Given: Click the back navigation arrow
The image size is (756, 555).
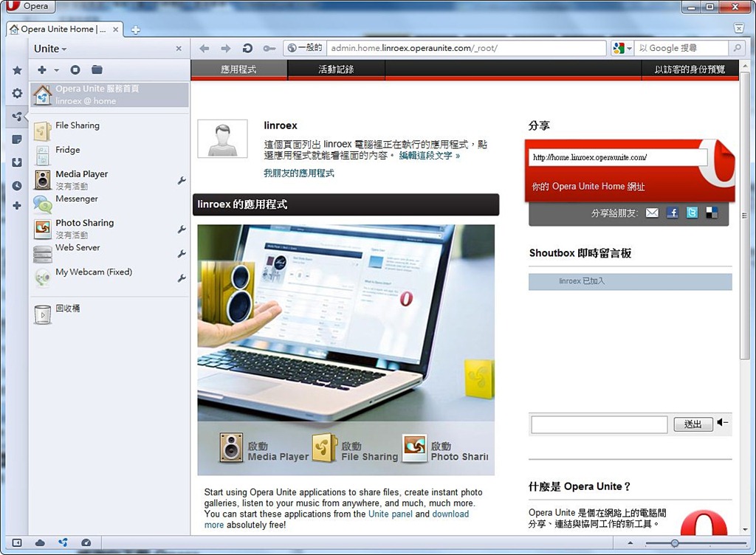Looking at the screenshot, I should [x=205, y=48].
